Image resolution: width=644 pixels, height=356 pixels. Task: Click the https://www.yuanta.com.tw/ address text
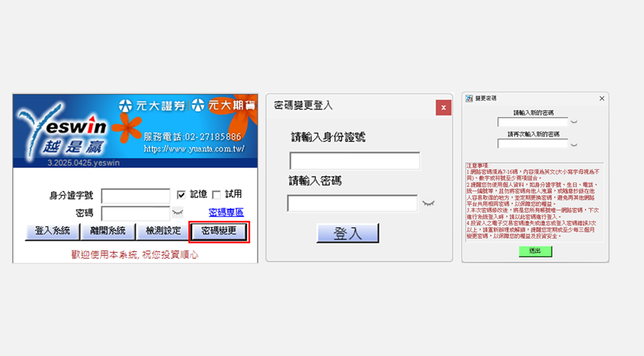pyautogui.click(x=194, y=149)
